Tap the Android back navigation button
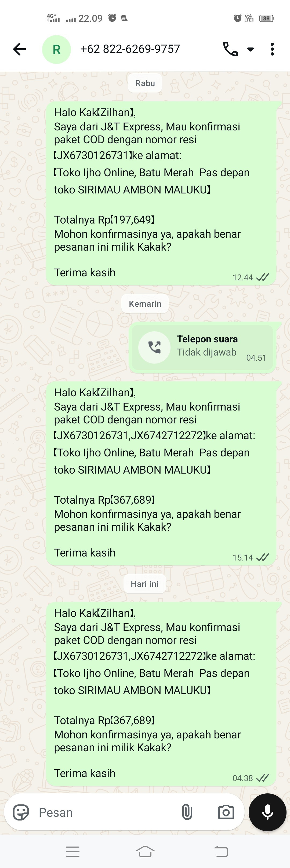The height and width of the screenshot is (868, 290). [x=221, y=851]
